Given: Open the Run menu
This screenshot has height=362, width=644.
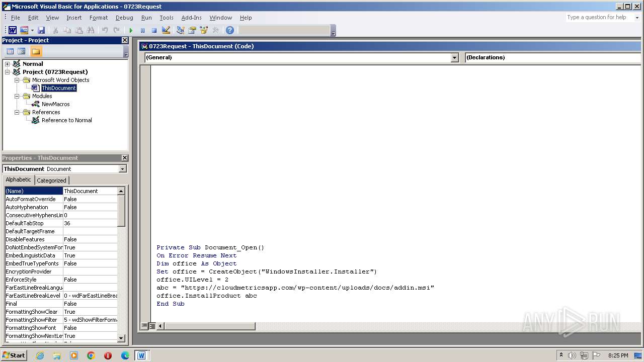Looking at the screenshot, I should pos(146,18).
